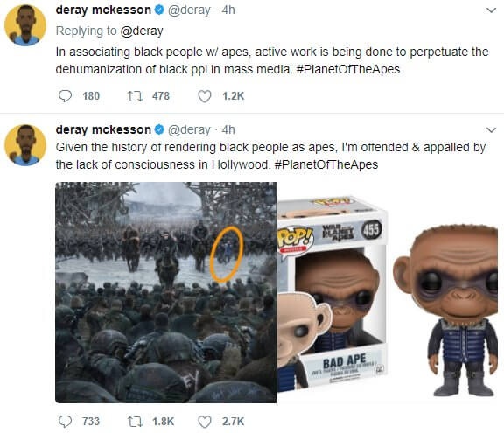Open second tweet's profile avatar
Screen dimensions: 504x433
click(25, 145)
